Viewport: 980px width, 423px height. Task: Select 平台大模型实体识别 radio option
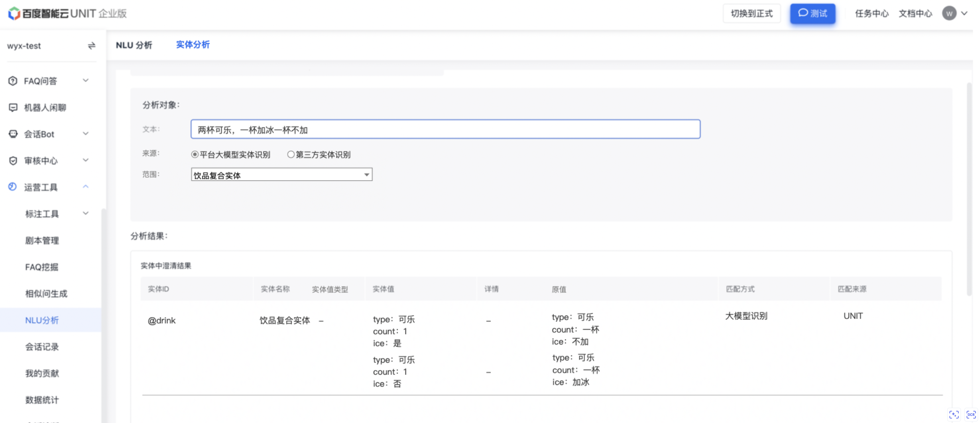pyautogui.click(x=194, y=154)
